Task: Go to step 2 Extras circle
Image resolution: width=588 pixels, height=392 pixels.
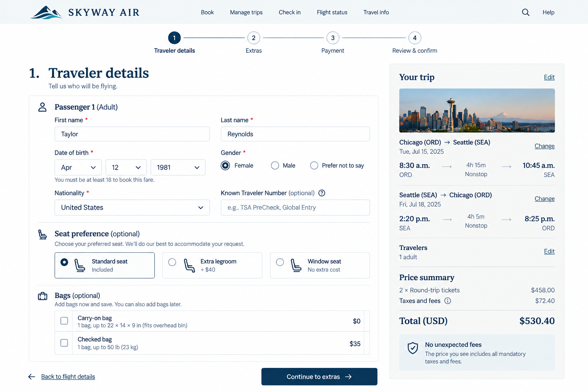Action: 253,38
